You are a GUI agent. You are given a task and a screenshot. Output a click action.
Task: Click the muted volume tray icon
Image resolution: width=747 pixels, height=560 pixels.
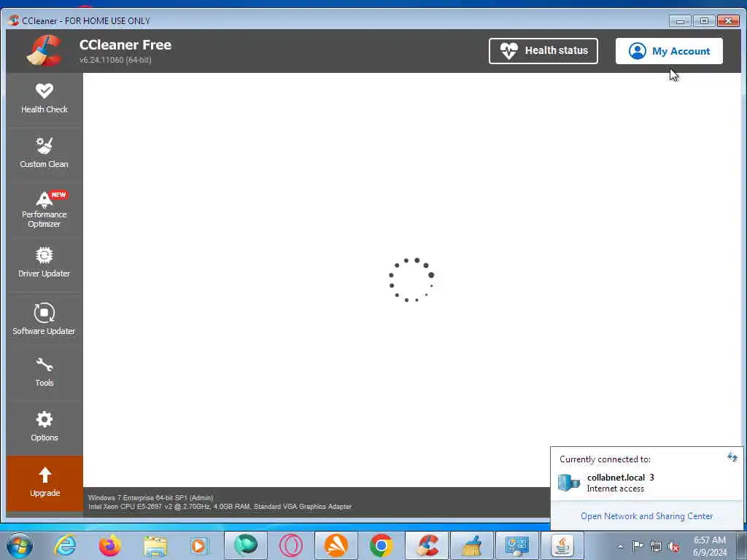pyautogui.click(x=673, y=546)
